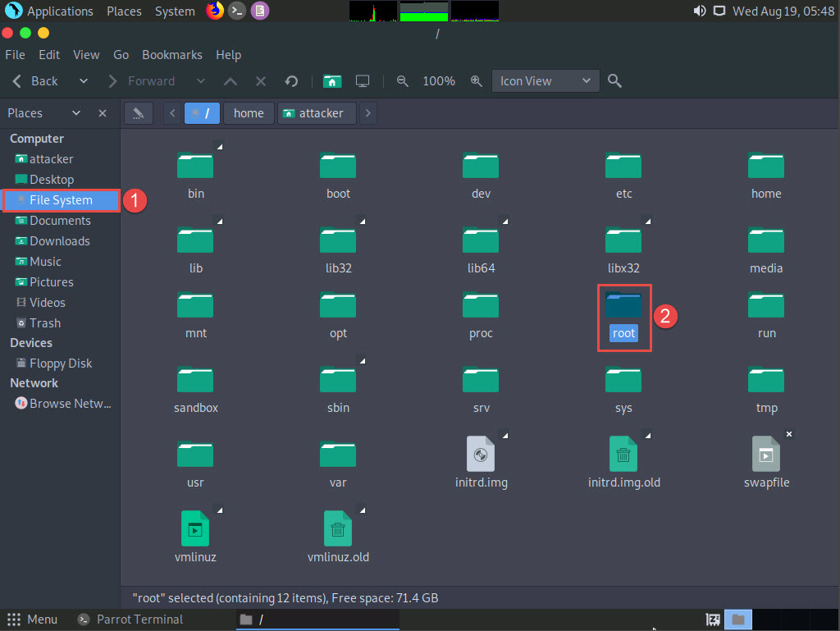Click the root slash path button
Viewport: 840px width, 631px height.
tap(202, 113)
